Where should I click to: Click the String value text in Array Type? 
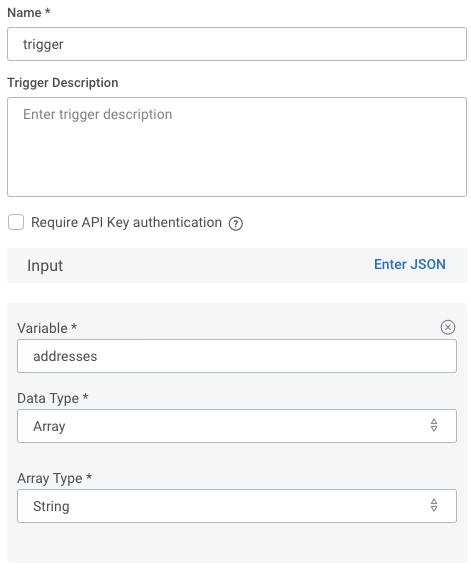tap(51, 506)
